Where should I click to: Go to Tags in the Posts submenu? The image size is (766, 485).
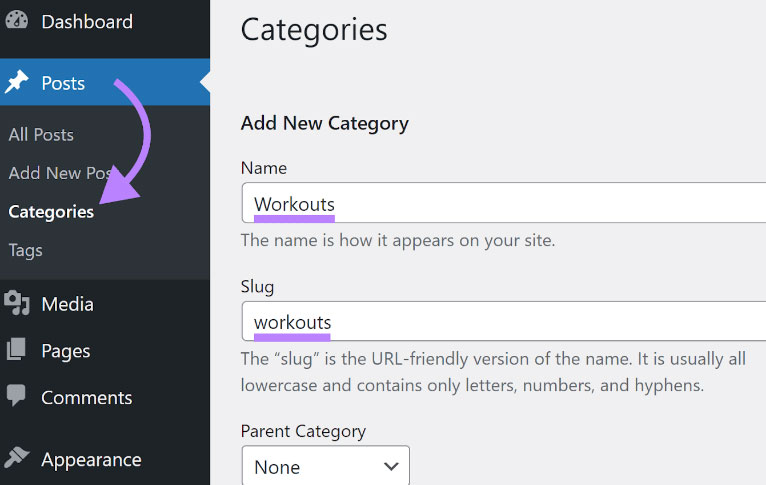[25, 250]
